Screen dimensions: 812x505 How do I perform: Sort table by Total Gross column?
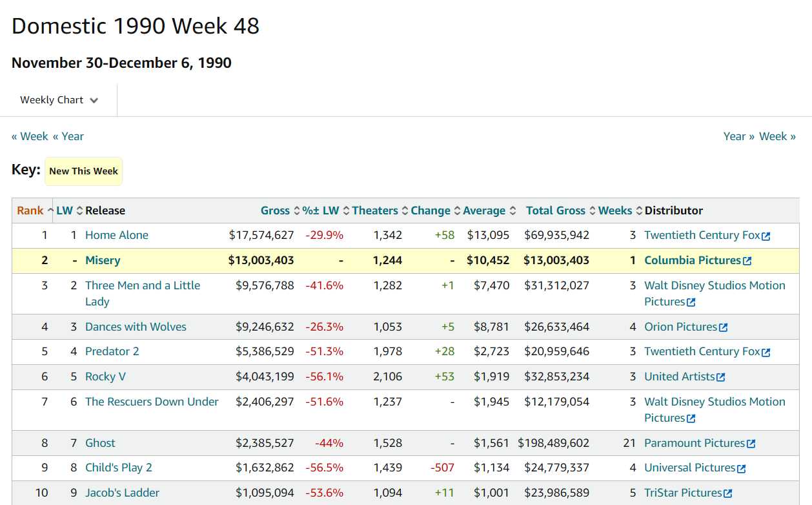[x=560, y=211]
